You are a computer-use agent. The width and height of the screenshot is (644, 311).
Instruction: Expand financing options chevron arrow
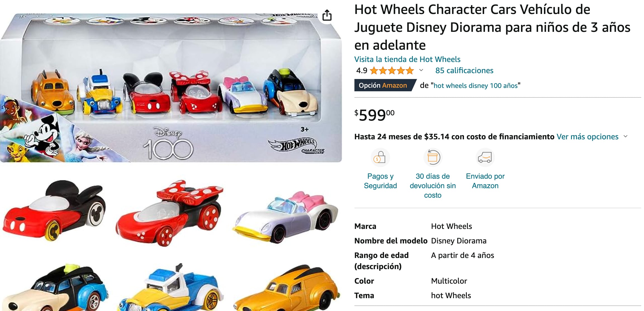626,137
